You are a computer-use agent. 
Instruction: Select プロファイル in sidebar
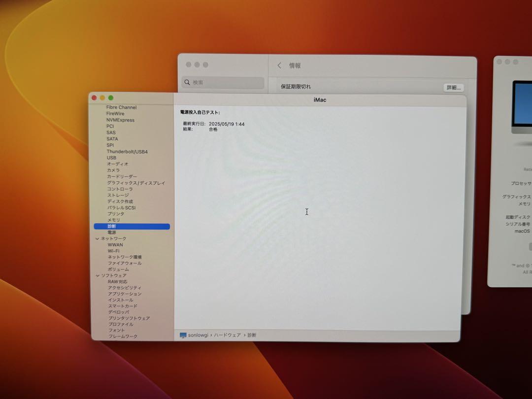[x=121, y=324]
